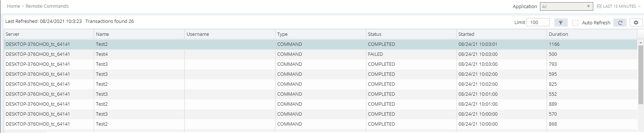Click the duration 793 cell
This screenshot has width=644, height=133.
pos(592,64)
